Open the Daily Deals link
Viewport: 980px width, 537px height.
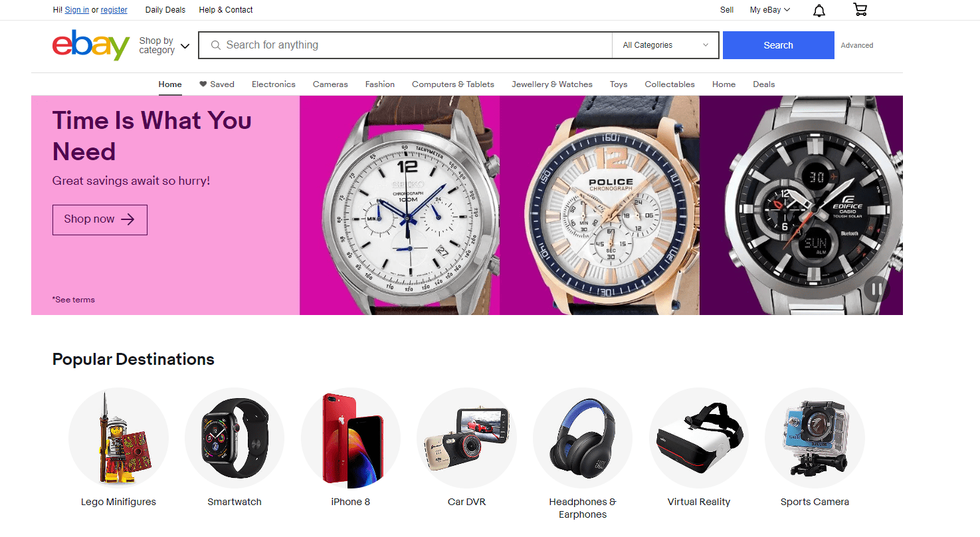coord(165,10)
